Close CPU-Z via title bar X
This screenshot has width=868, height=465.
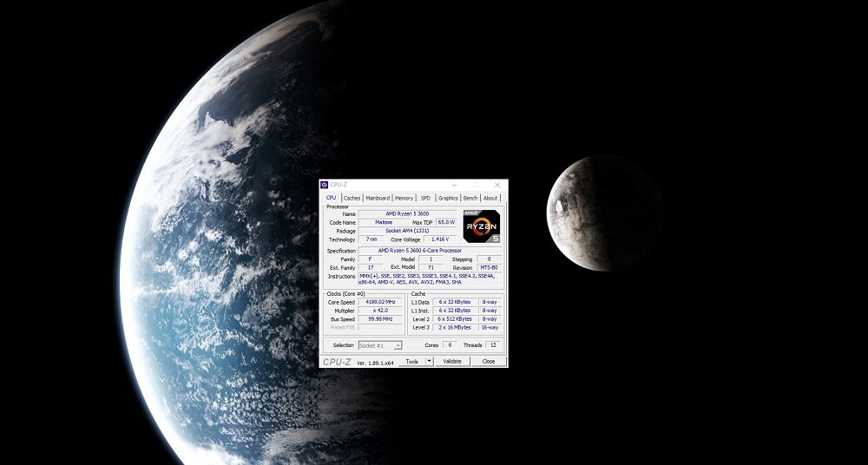coord(497,185)
